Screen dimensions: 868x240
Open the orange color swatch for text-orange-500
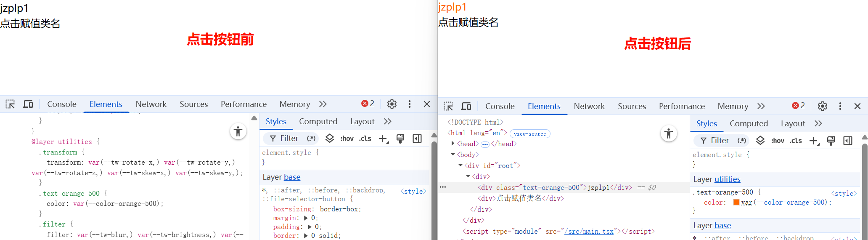click(x=736, y=202)
